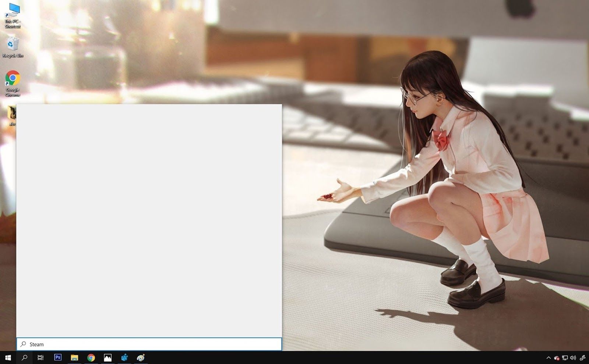Open the Photos app on taskbar
Viewport: 589px width, 364px height.
[107, 357]
